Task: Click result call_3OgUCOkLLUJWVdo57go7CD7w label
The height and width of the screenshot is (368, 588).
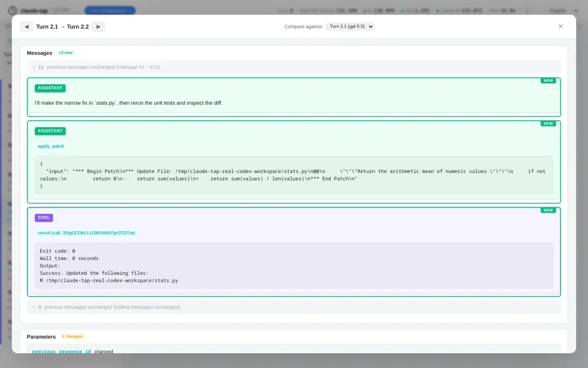Action: coord(86,233)
